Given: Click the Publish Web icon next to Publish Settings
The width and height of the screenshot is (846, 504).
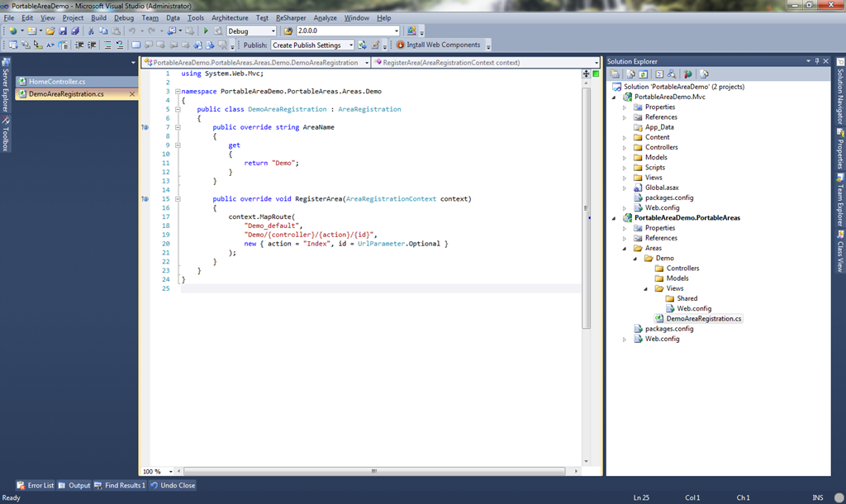Looking at the screenshot, I should point(362,45).
